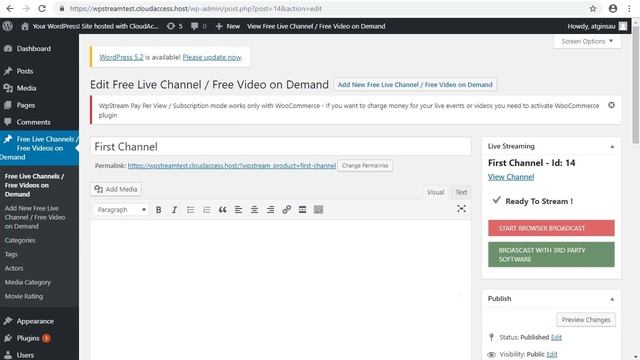Screen dimensions: 640x360
Task: Edit the publish Status
Action: [x=556, y=338]
